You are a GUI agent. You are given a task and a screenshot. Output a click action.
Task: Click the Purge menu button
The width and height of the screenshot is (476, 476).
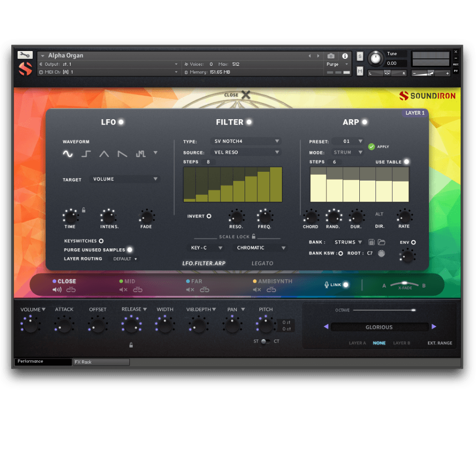(337, 64)
